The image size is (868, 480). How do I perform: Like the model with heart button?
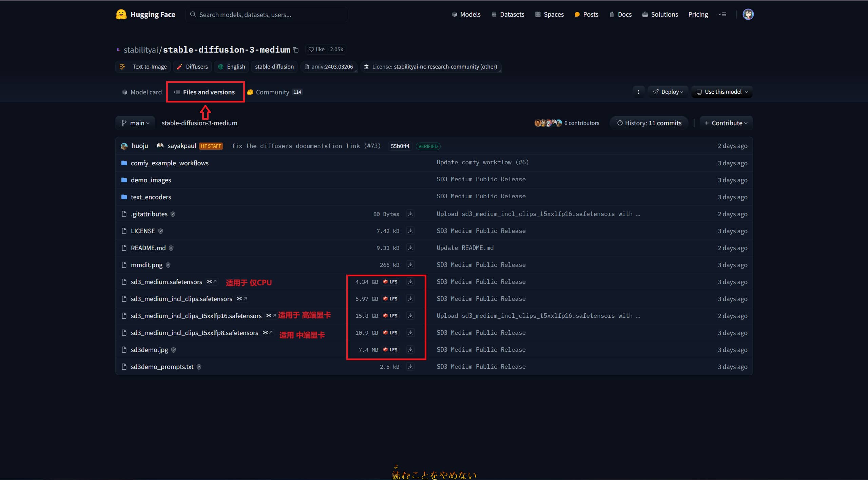point(316,50)
